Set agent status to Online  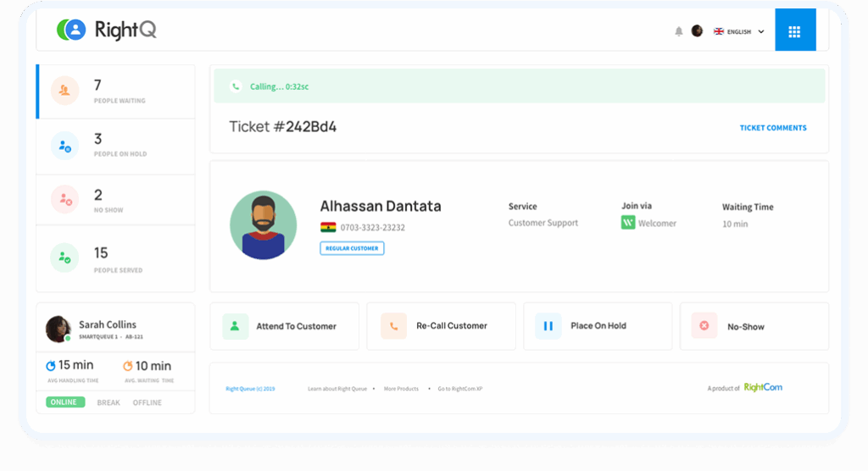pyautogui.click(x=64, y=402)
